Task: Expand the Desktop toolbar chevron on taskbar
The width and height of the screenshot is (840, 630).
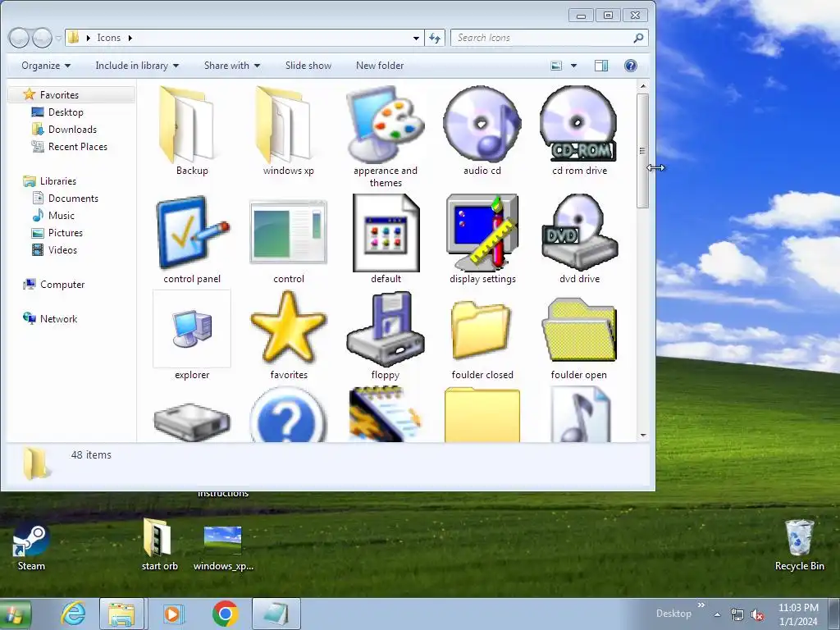Action: 701,605
